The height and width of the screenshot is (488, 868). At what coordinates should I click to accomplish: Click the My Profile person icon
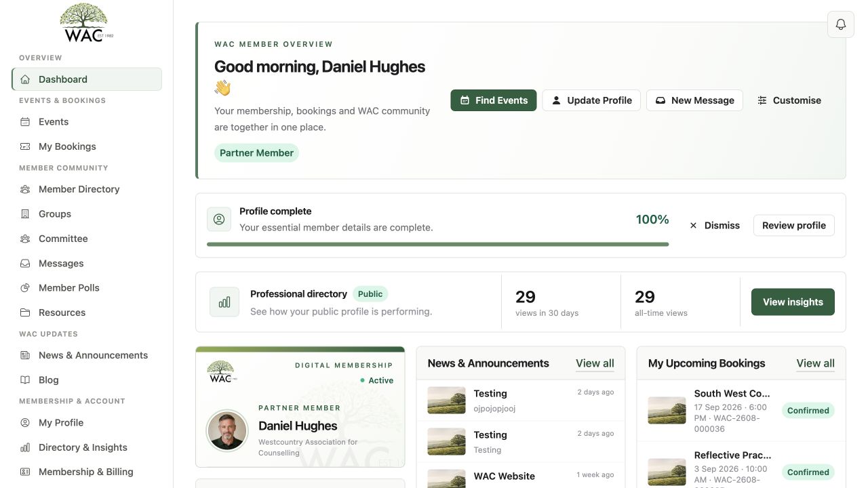[25, 423]
